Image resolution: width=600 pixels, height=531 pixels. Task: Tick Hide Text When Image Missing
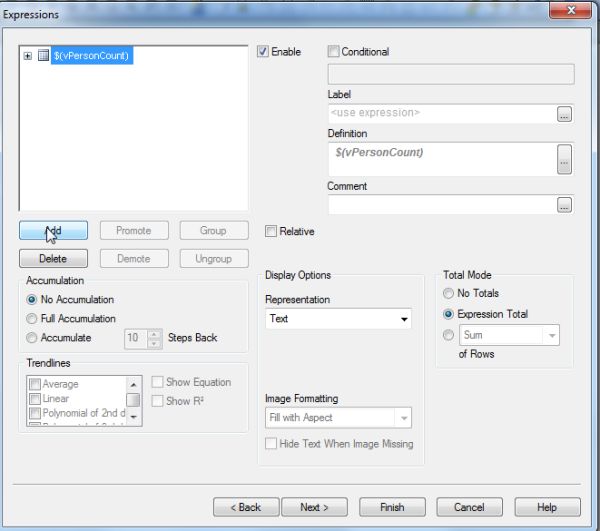tap(271, 444)
